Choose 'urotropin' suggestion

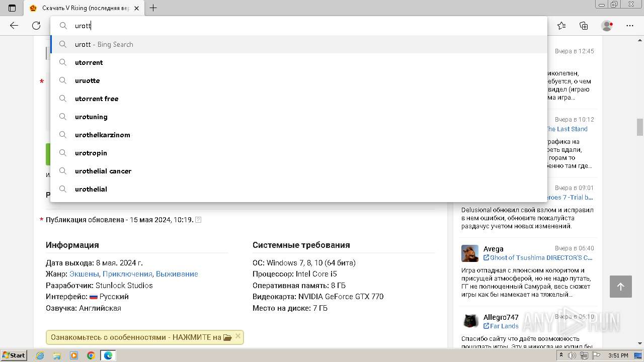pyautogui.click(x=299, y=153)
